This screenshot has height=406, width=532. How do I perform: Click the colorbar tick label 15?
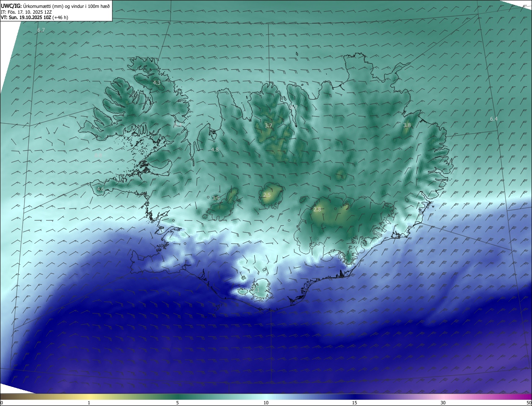click(x=355, y=403)
